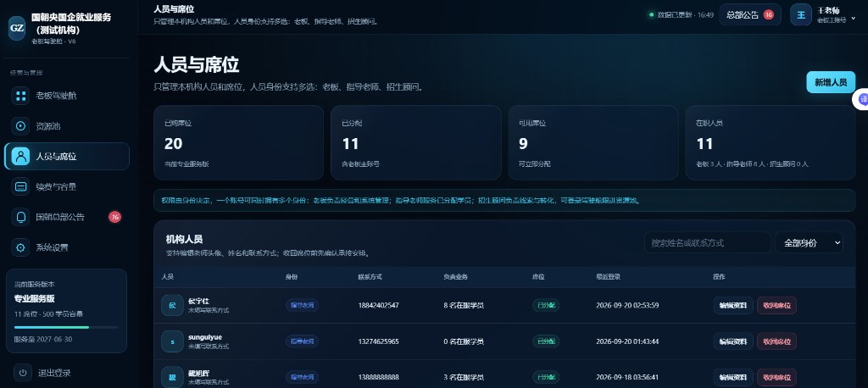
Task: Open the 老板驾驶舱 dashboard icon
Action: [x=20, y=96]
